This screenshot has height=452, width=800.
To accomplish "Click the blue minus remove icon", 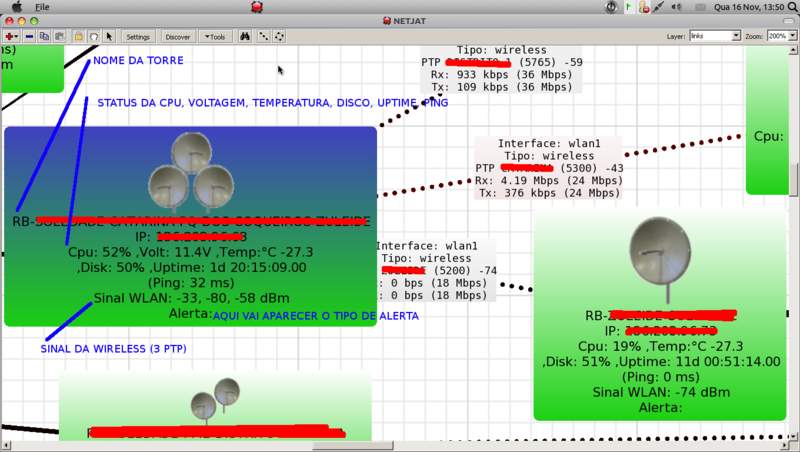I will click(29, 37).
